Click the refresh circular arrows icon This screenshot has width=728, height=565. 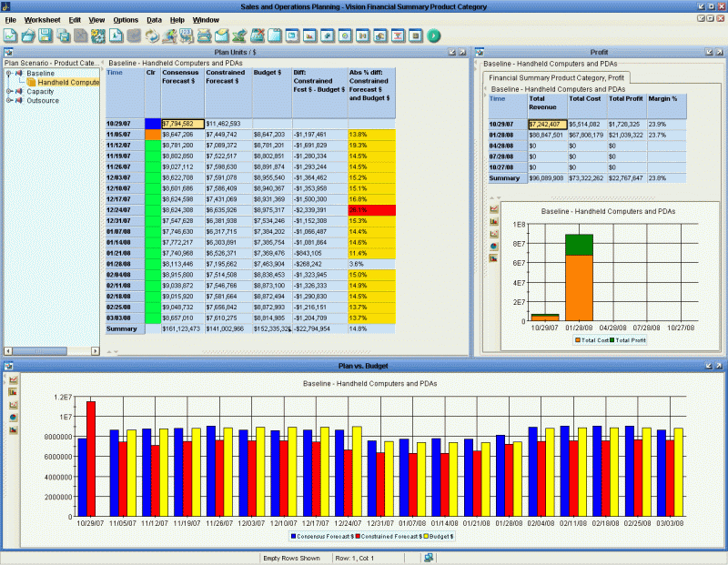(x=151, y=35)
